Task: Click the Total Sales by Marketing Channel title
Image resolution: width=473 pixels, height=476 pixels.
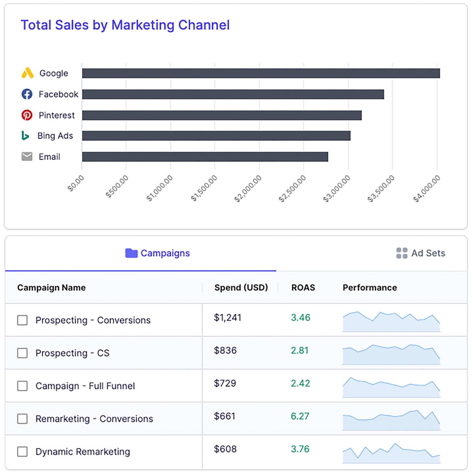Action: click(125, 25)
